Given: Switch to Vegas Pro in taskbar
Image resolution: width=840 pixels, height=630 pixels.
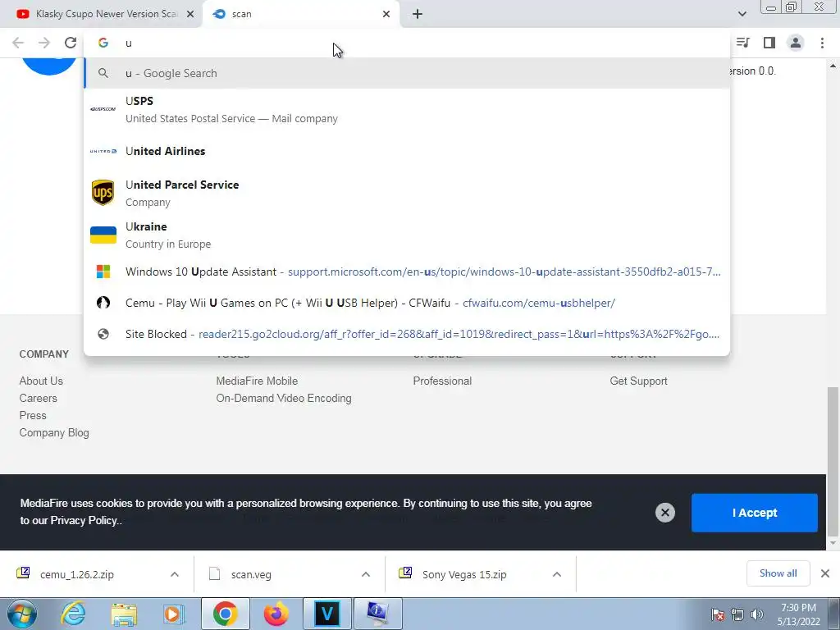Looking at the screenshot, I should pos(326,614).
